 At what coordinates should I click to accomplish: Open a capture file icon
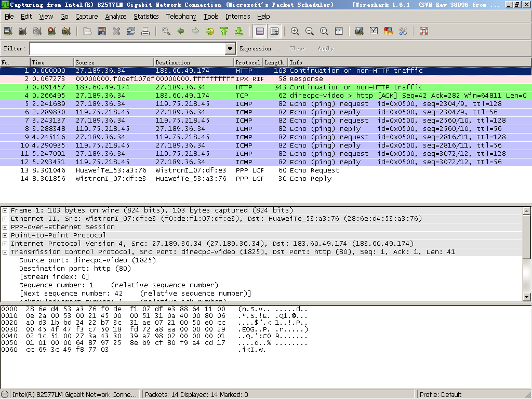pyautogui.click(x=87, y=32)
